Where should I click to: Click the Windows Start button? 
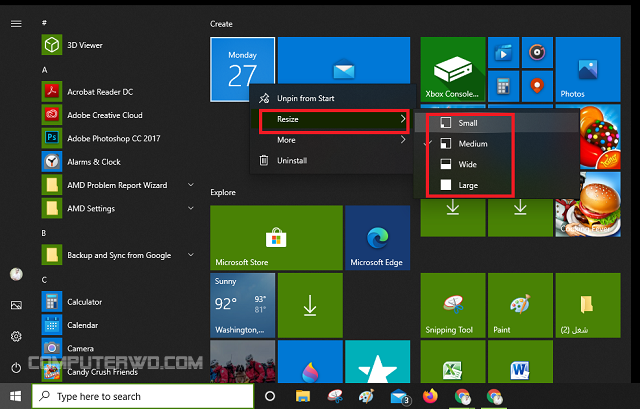pyautogui.click(x=16, y=396)
